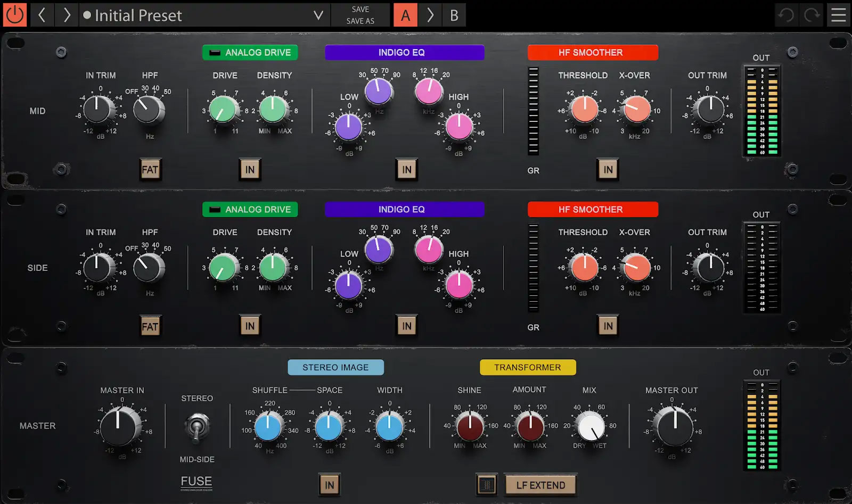Image resolution: width=852 pixels, height=504 pixels.
Task: Switch to the B preset slot
Action: pyautogui.click(x=454, y=15)
